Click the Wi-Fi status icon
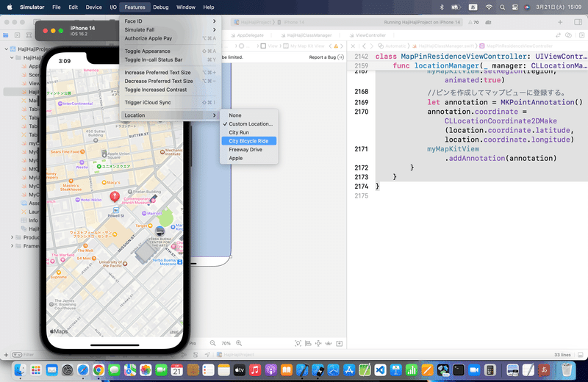This screenshot has width=588, height=382. 489,7
